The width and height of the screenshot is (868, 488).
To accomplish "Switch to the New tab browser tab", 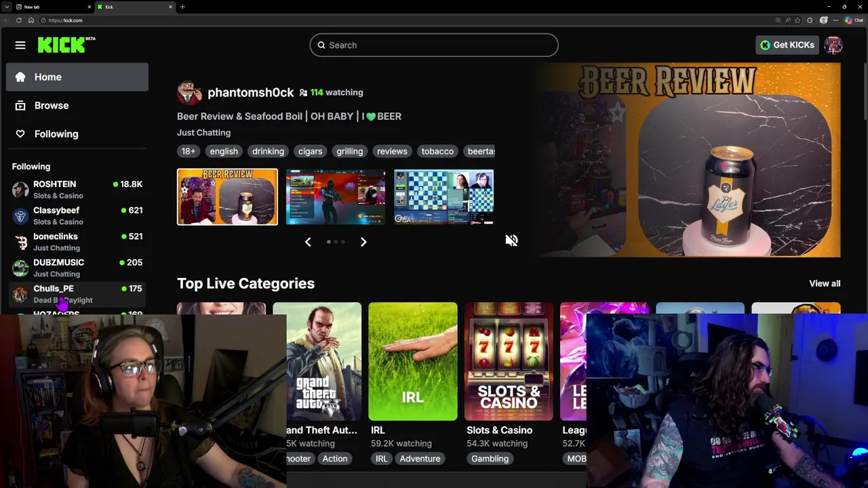I will click(x=53, y=7).
